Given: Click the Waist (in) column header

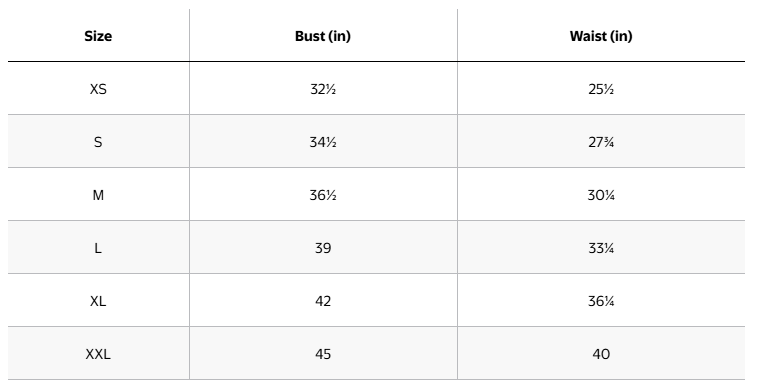Looking at the screenshot, I should (601, 36).
